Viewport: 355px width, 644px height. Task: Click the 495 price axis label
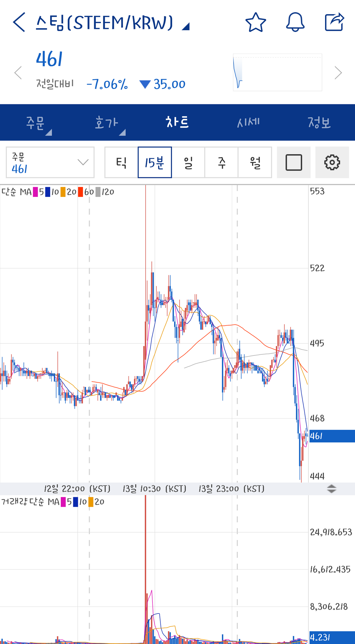pos(317,343)
